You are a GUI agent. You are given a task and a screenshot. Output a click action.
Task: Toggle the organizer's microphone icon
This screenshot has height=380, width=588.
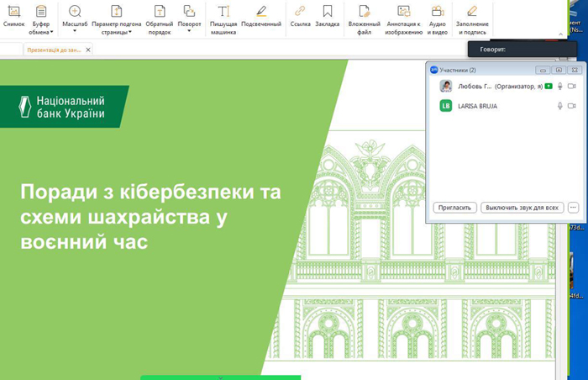(x=559, y=87)
